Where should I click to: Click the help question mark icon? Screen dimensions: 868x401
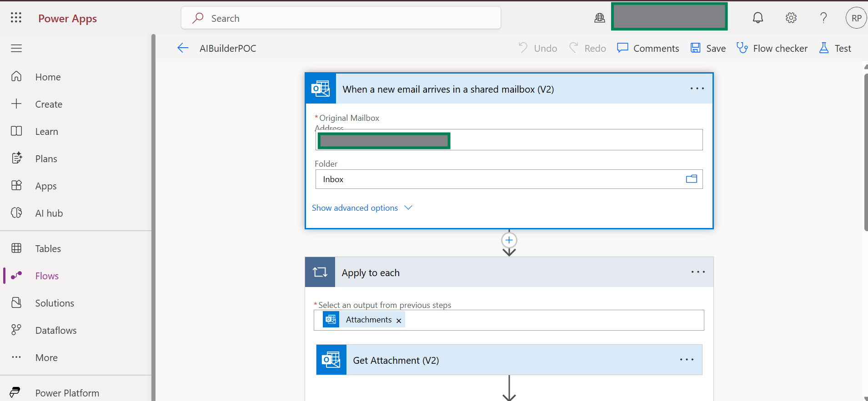823,18
